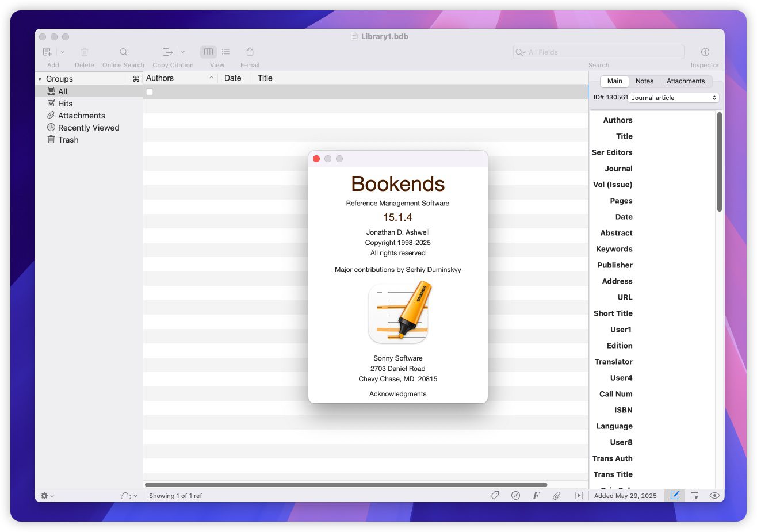757x532 pixels.
Task: Close the Bookends About window
Action: (316, 159)
